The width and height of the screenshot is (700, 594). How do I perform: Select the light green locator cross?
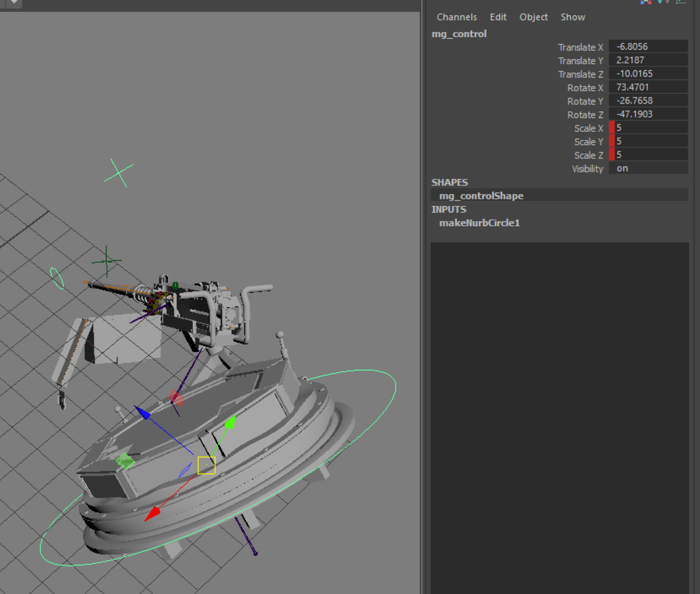(x=119, y=173)
